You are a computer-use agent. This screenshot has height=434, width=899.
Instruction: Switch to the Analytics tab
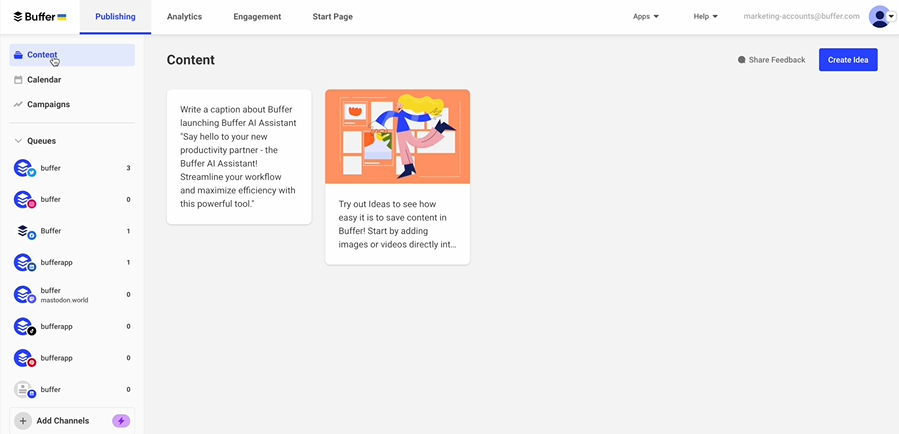184,17
